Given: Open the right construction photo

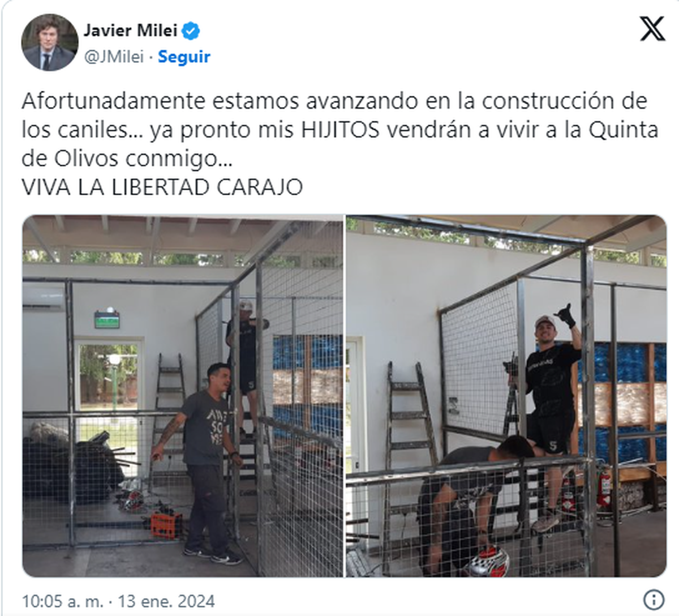Looking at the screenshot, I should coord(506,396).
